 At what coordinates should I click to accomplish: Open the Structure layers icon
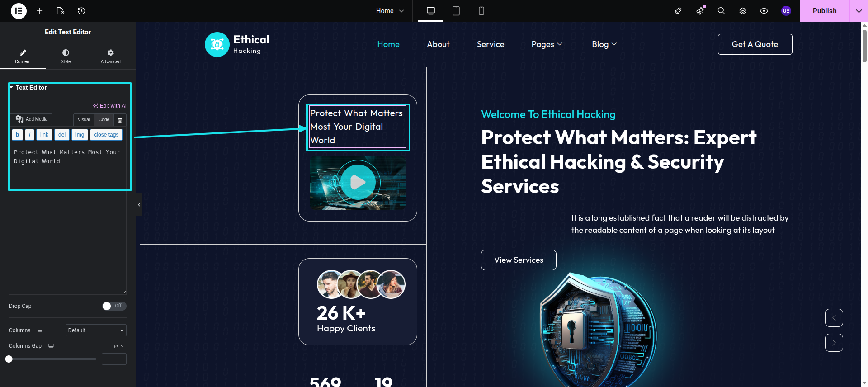point(742,11)
